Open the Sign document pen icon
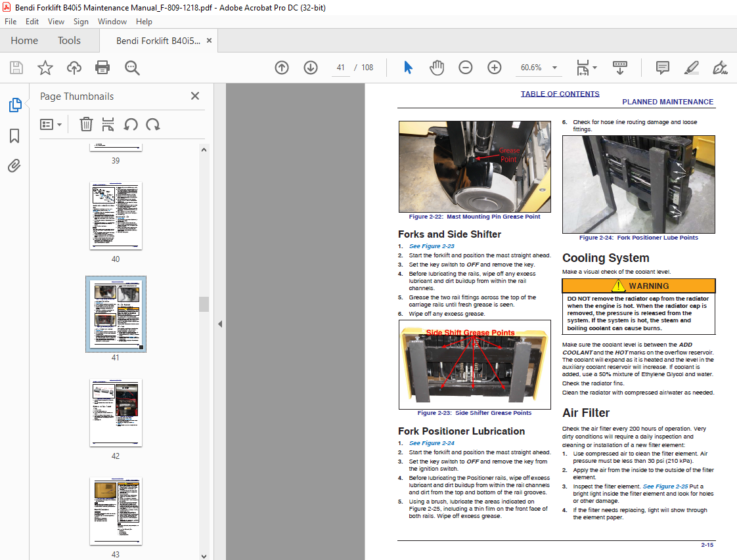Screen dimensions: 737x560 click(x=720, y=68)
